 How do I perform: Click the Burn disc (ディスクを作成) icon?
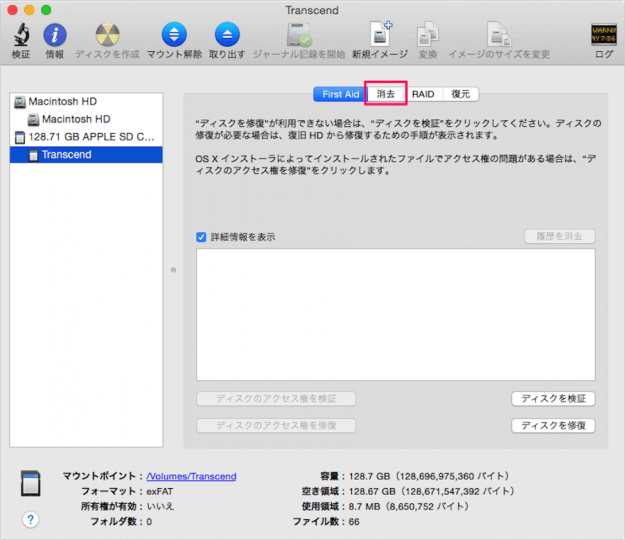click(106, 36)
